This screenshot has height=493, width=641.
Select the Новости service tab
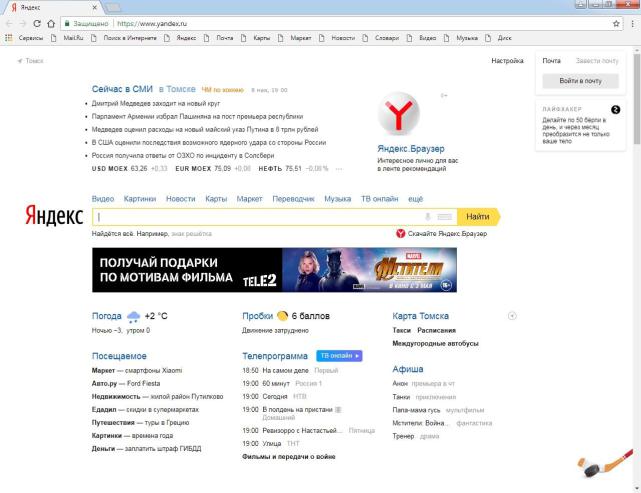click(x=180, y=199)
